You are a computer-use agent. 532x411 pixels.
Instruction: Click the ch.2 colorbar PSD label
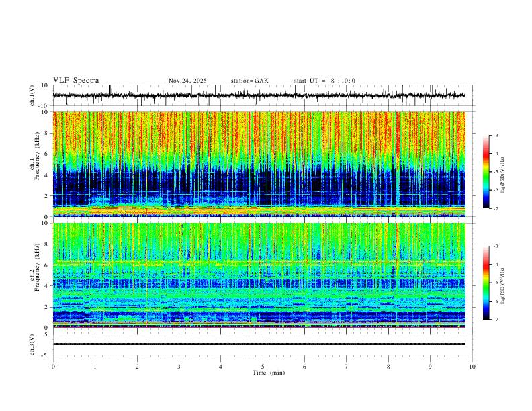503,285
